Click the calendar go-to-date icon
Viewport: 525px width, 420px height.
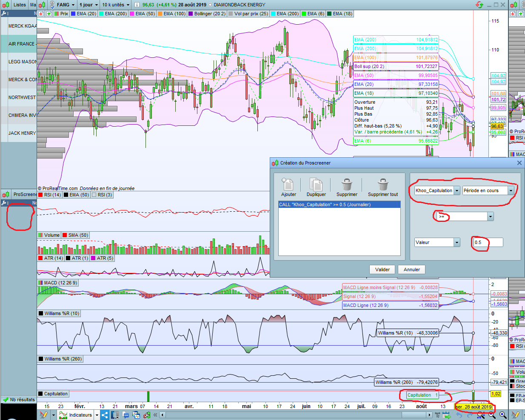(447, 414)
